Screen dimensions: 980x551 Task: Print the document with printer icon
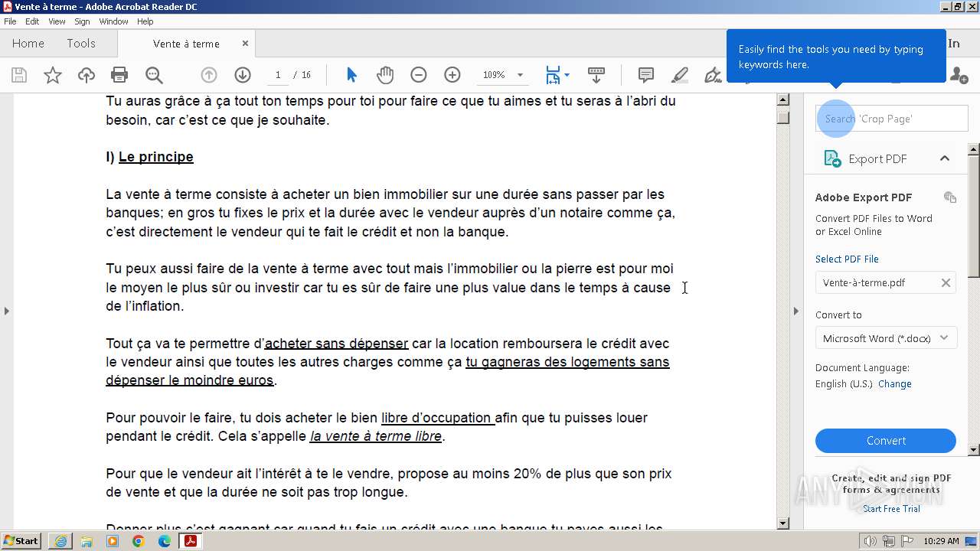click(119, 75)
